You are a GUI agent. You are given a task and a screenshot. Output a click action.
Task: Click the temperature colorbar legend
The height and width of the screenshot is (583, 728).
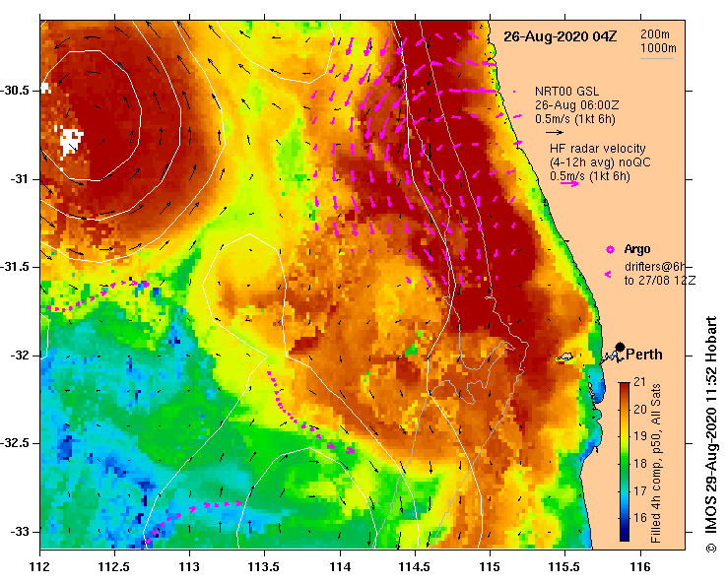coord(625,462)
